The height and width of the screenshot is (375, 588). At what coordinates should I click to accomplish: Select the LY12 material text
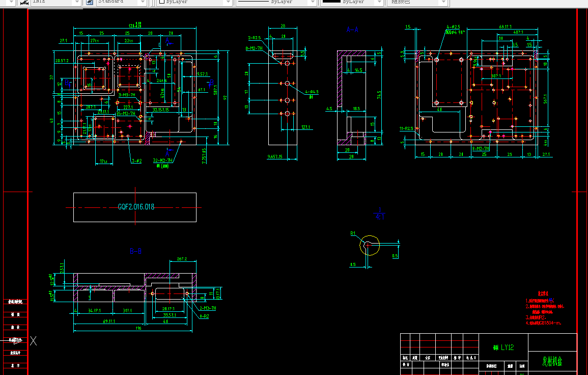click(508, 347)
